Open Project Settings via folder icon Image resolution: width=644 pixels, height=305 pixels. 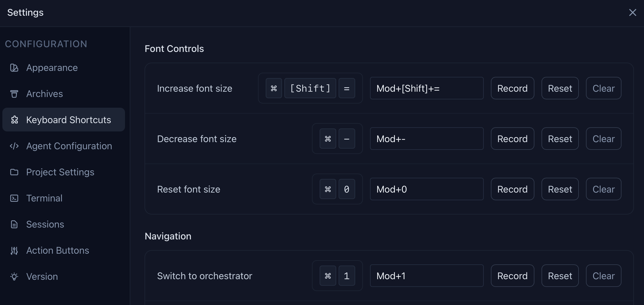(14, 172)
